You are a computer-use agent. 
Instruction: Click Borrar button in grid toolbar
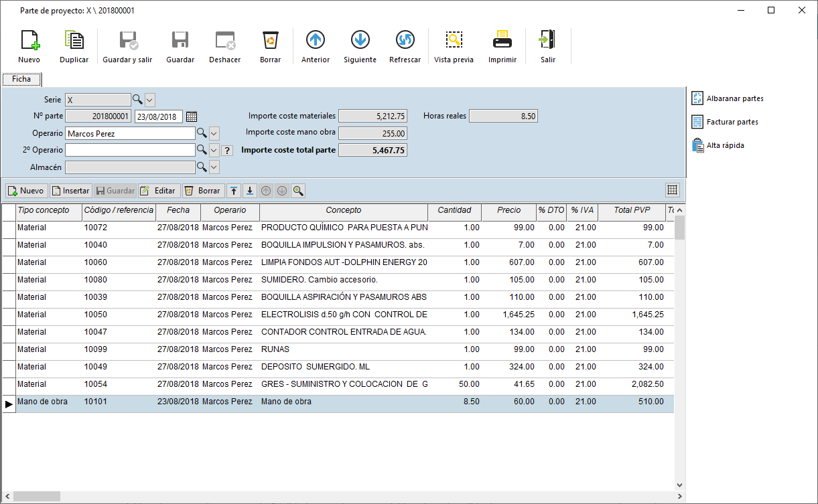coord(203,191)
